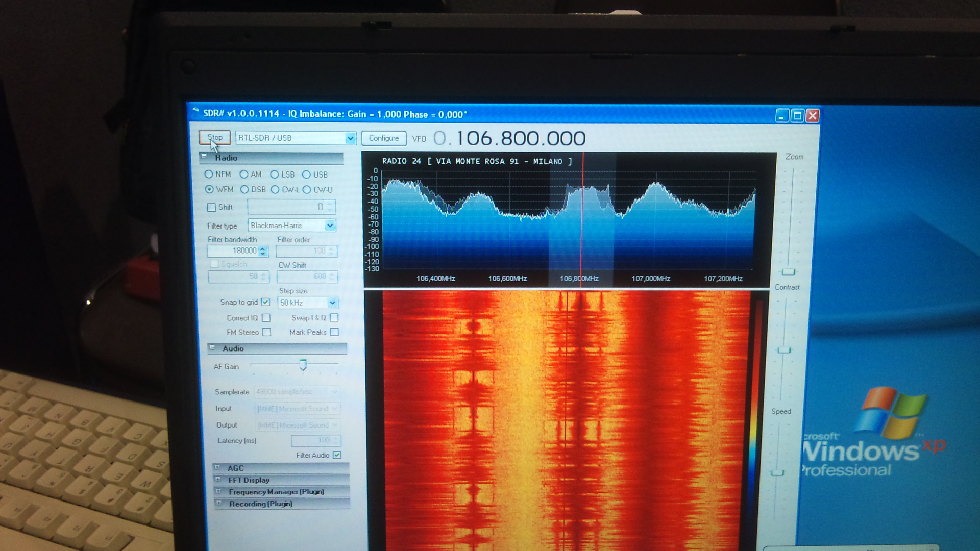Toggle the Snap to grid checkbox
The width and height of the screenshot is (980, 551).
click(265, 302)
